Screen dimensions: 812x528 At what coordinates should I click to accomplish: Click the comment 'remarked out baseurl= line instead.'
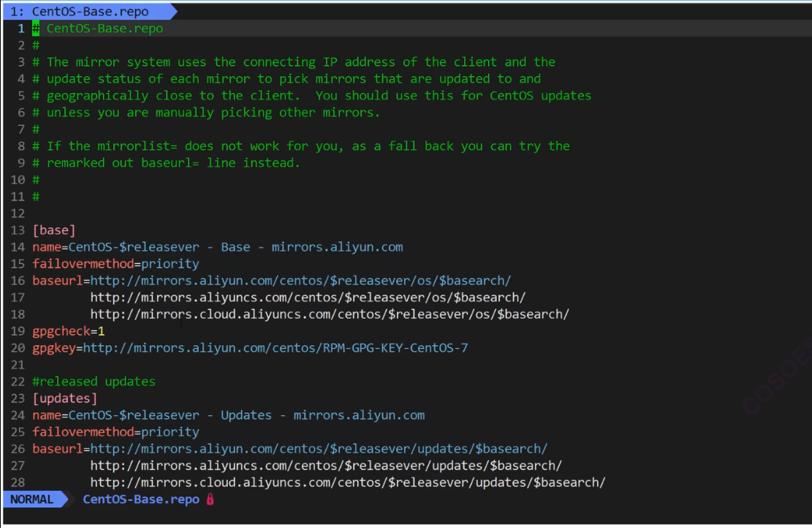tap(166, 162)
